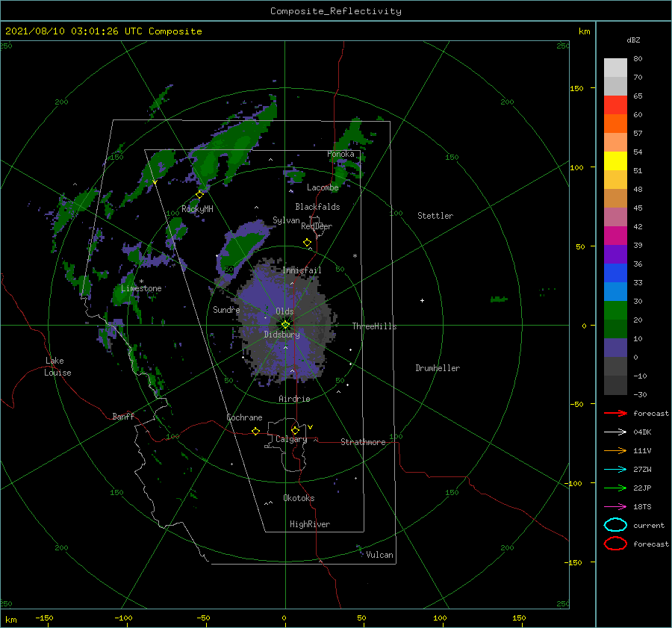
Task: Click the RedDeer city label
Action: [x=317, y=226]
